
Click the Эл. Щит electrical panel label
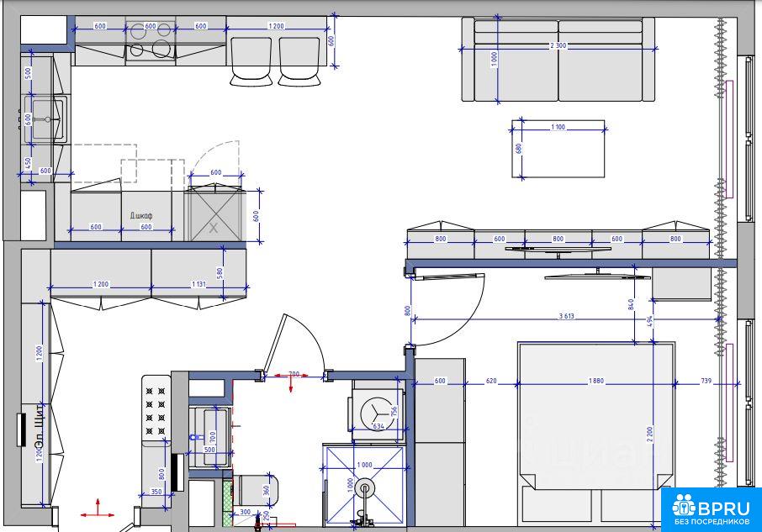coord(37,429)
